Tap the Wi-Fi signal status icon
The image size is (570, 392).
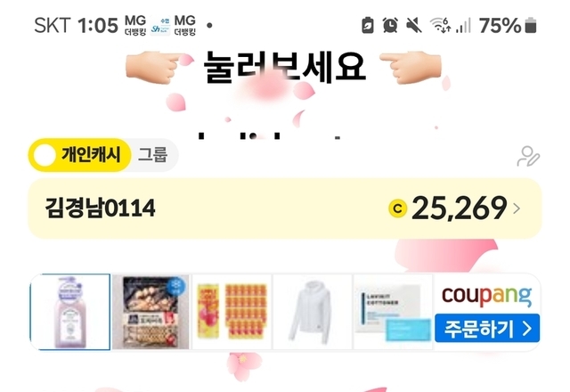click(440, 25)
